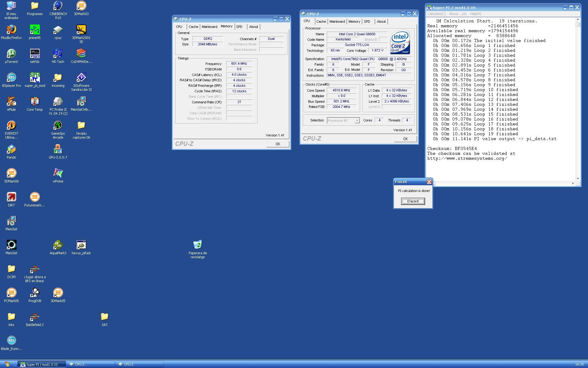The height and width of the screenshot is (368, 588).
Task: Switch to Mainboard tab in processor CPU-Z
Action: (337, 21)
